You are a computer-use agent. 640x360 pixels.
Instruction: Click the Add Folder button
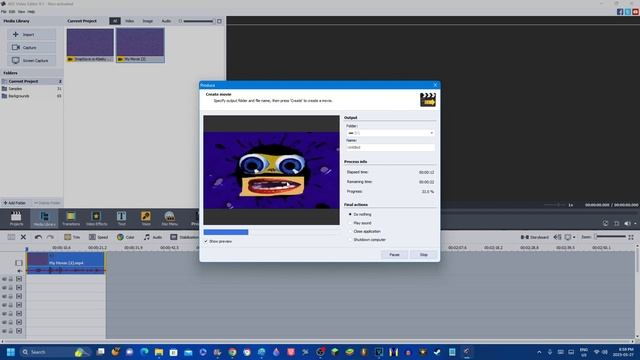point(15,203)
